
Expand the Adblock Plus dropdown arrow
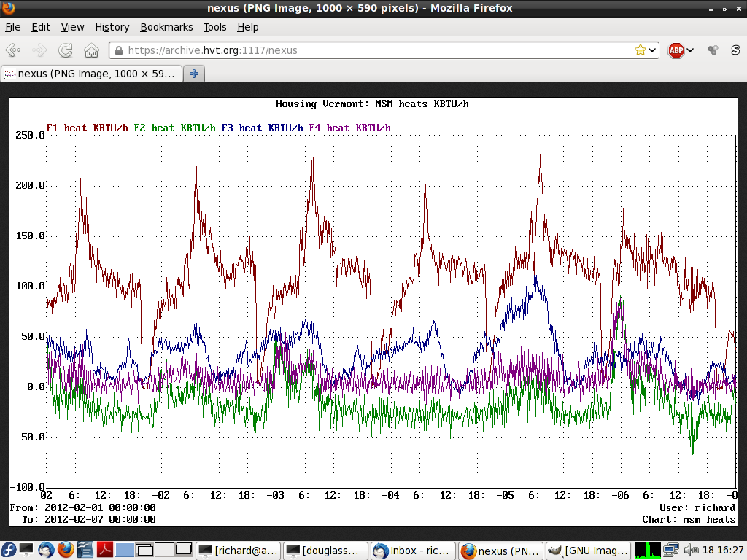tap(690, 50)
